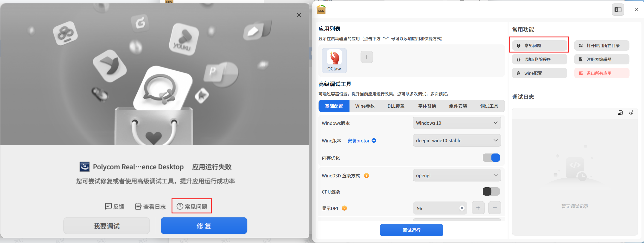Click the CPU渲染 label
644x243 pixels.
(331, 192)
